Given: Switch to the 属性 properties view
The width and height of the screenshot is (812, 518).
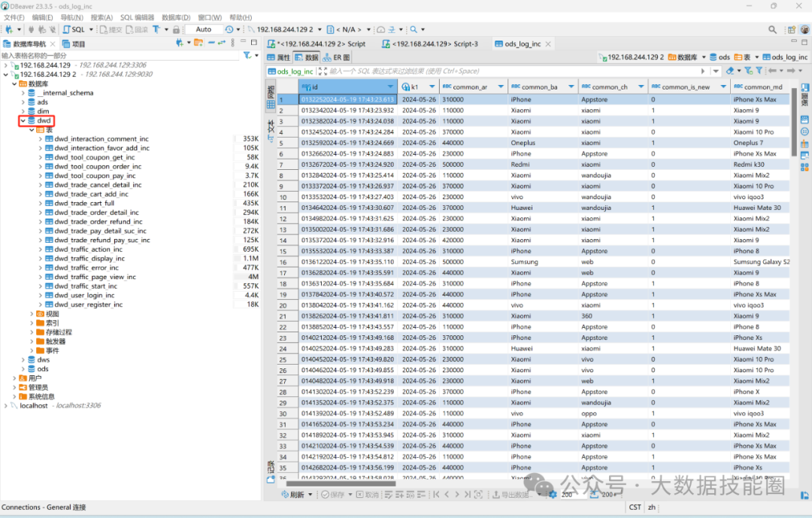Looking at the screenshot, I should (278, 57).
